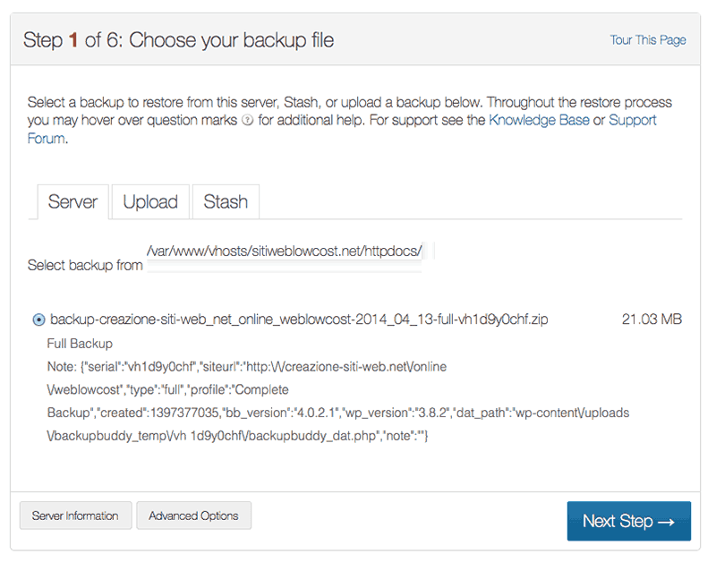
Task: Open the Knowledge Base link
Action: click(x=539, y=120)
